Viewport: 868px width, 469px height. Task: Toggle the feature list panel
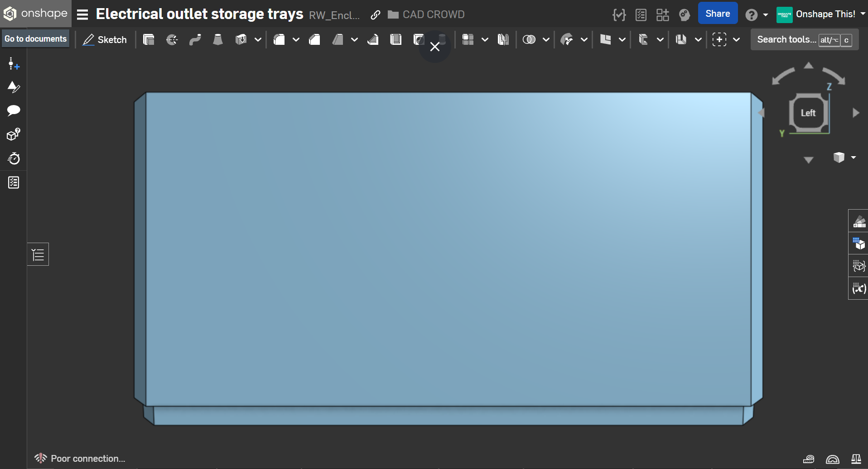pos(38,255)
